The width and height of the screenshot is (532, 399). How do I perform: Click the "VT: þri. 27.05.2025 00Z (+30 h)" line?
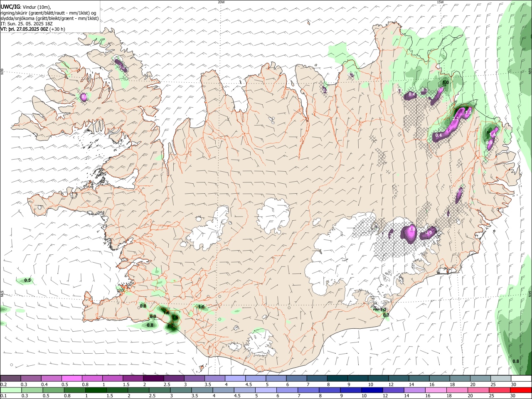(x=33, y=29)
